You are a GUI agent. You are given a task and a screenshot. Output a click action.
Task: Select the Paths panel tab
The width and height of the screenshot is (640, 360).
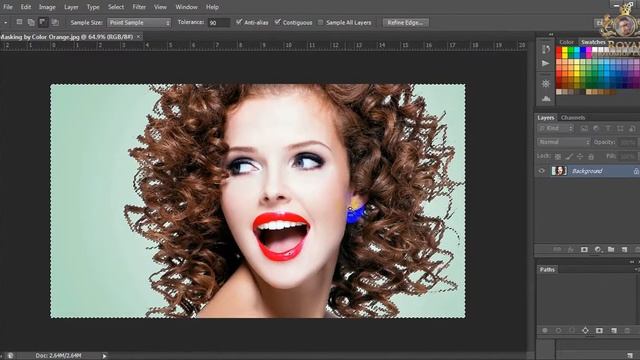pos(547,269)
